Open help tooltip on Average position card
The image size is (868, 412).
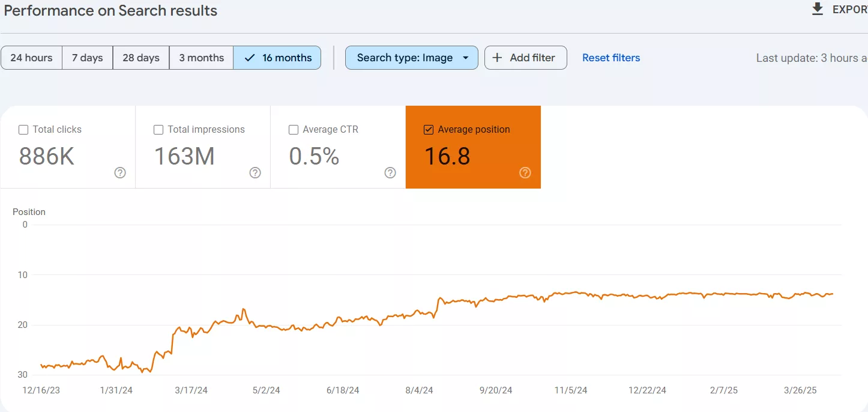(x=525, y=172)
